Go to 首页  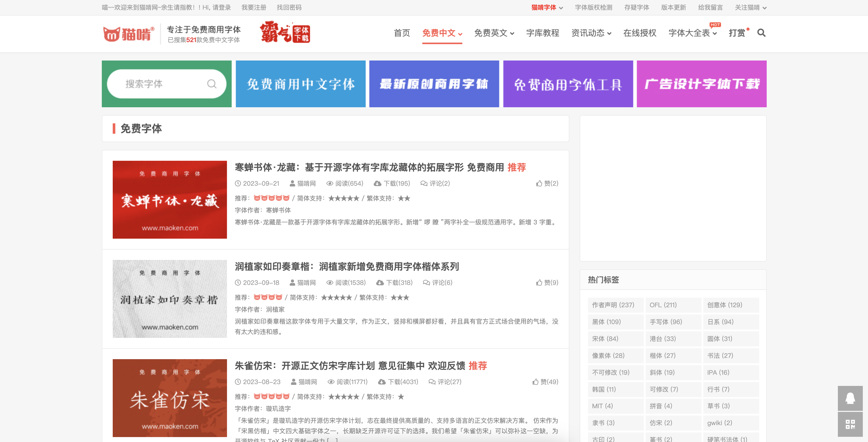pyautogui.click(x=402, y=33)
